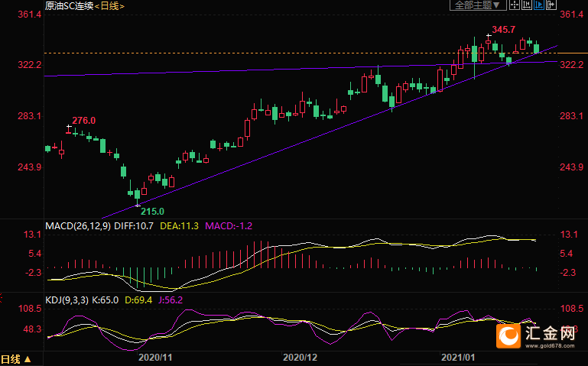Click the 2020/11 date label
The image size is (588, 366).
(x=155, y=358)
